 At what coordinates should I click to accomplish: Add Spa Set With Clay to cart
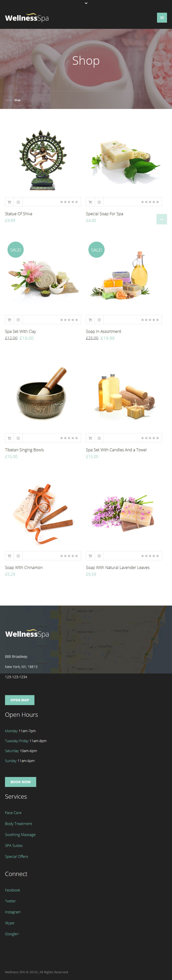tap(9, 319)
